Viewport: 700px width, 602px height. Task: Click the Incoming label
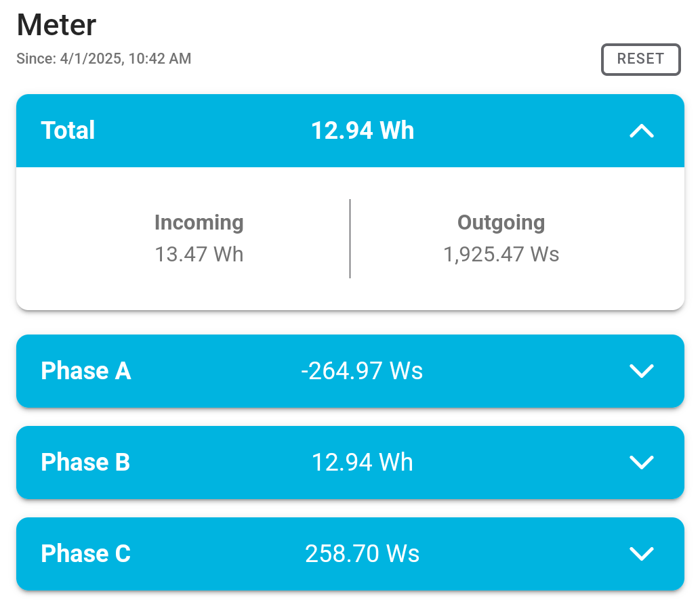click(199, 222)
